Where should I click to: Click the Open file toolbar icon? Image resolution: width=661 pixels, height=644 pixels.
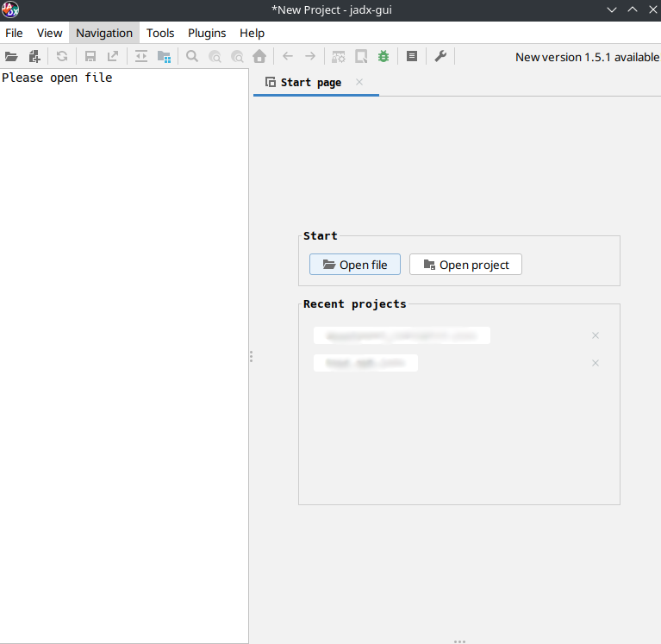coord(11,57)
